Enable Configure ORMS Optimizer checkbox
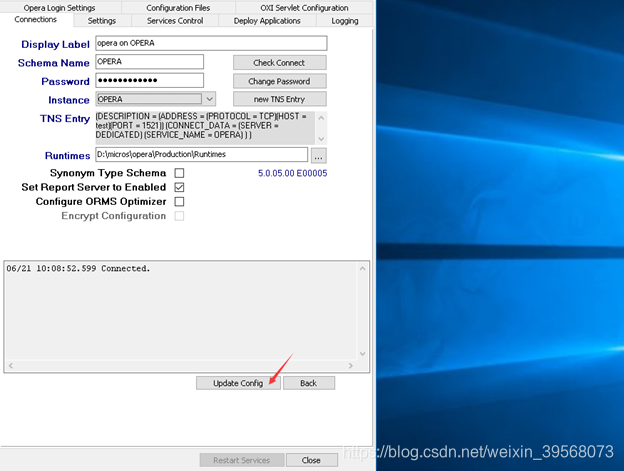Image resolution: width=624 pixels, height=471 pixels. click(179, 202)
